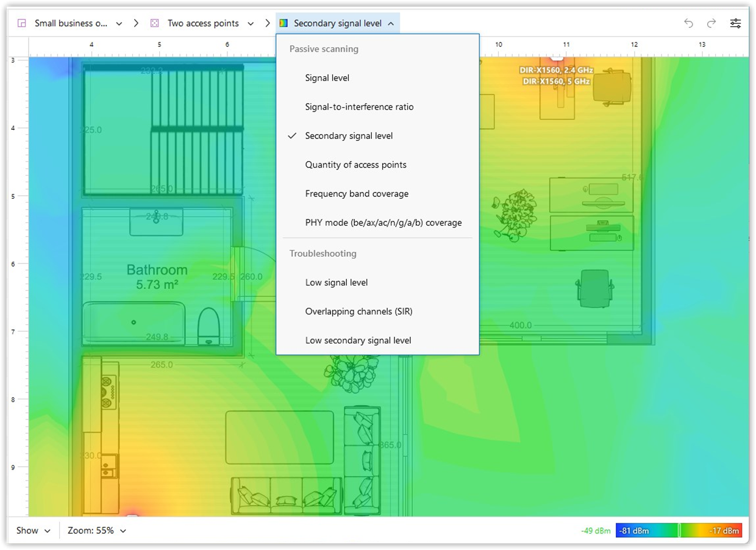Open the visualization settings sliders icon
The width and height of the screenshot is (756, 550).
pyautogui.click(x=735, y=23)
